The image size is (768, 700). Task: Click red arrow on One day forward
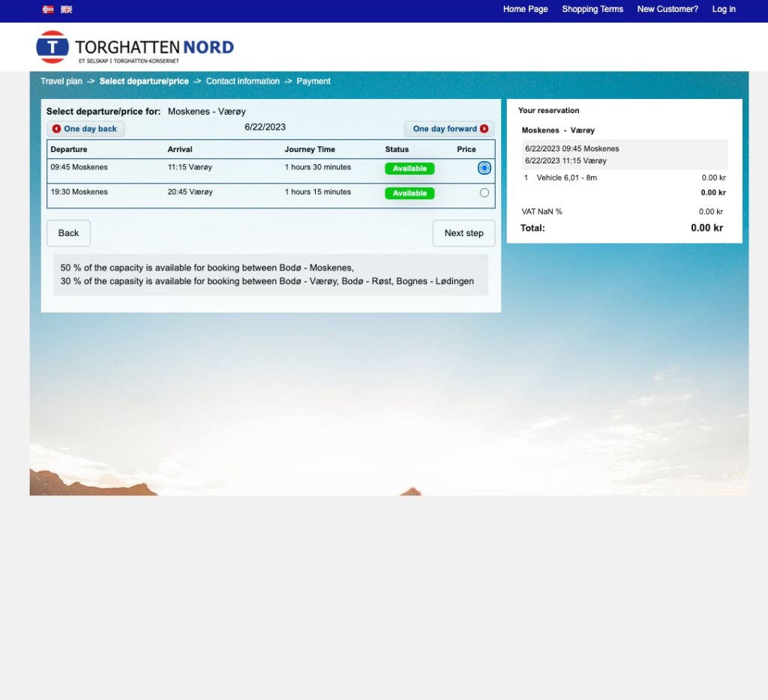(484, 129)
